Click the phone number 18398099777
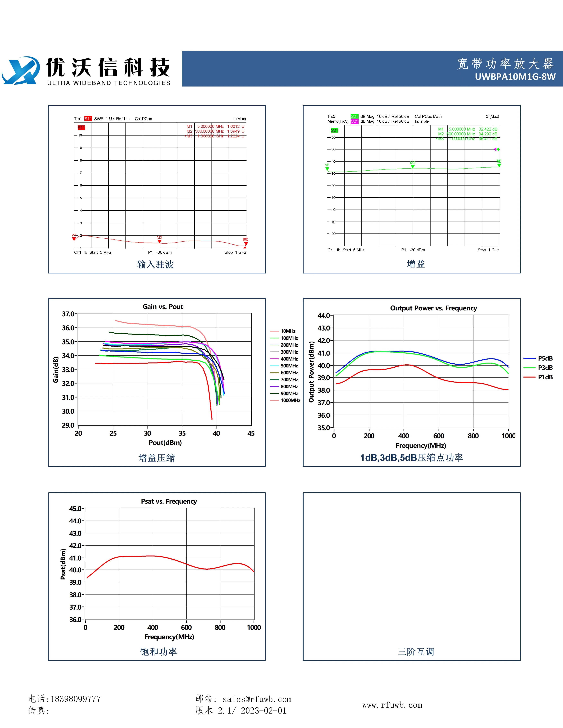The width and height of the screenshot is (563, 728). click(76, 699)
